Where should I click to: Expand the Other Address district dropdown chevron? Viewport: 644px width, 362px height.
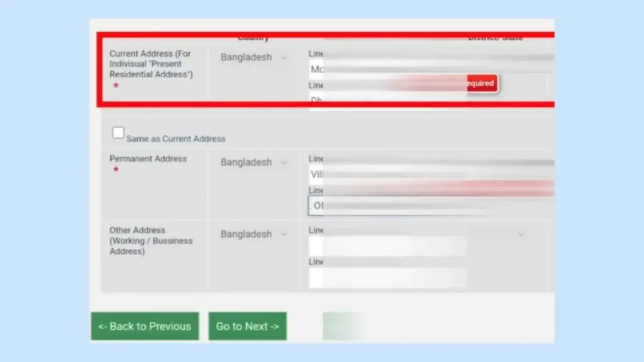coord(521,234)
